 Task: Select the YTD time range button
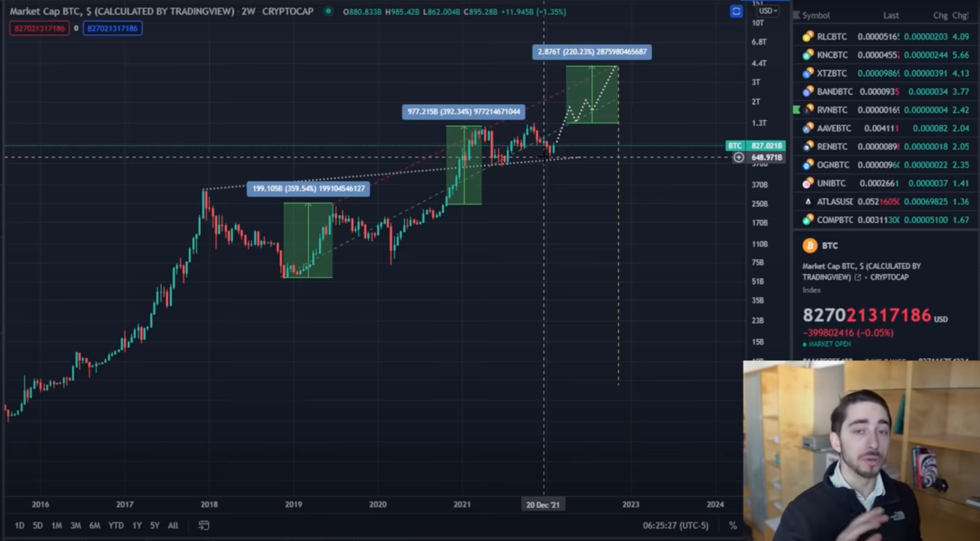[x=116, y=526]
